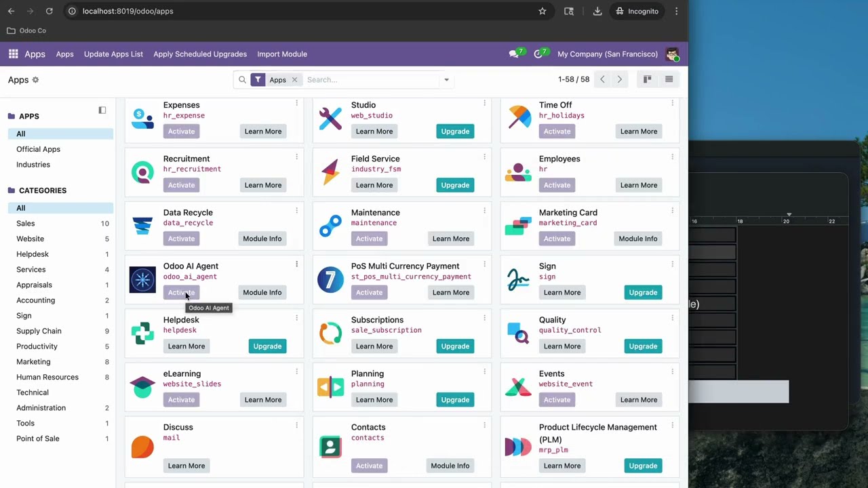This screenshot has height=488, width=868.
Task: Bookmark this page with the star icon
Action: tap(542, 11)
